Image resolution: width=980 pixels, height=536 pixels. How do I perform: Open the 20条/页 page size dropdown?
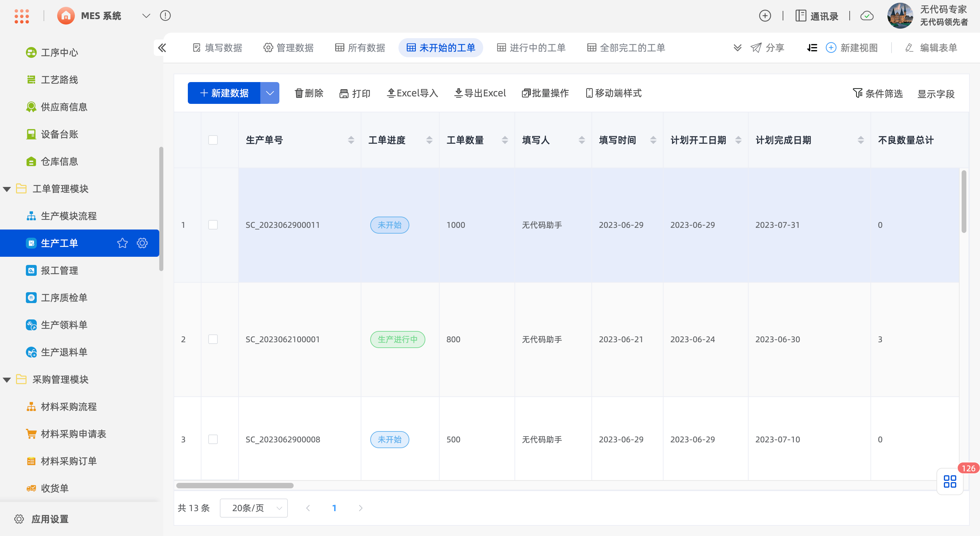point(254,508)
